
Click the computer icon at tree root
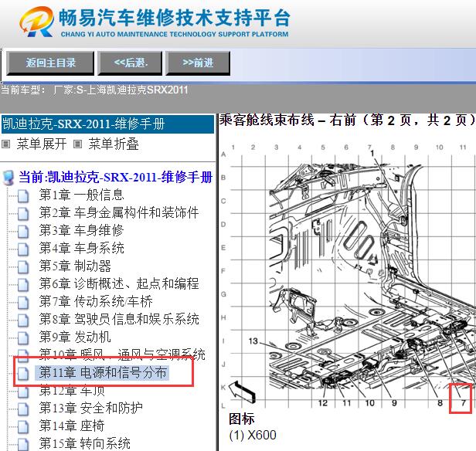tap(8, 178)
